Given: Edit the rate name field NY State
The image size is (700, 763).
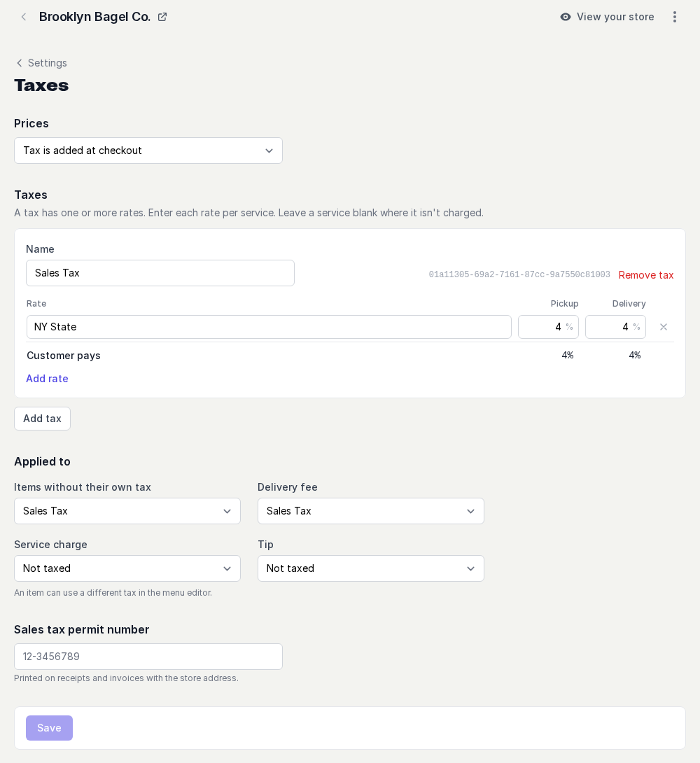Looking at the screenshot, I should 269,327.
